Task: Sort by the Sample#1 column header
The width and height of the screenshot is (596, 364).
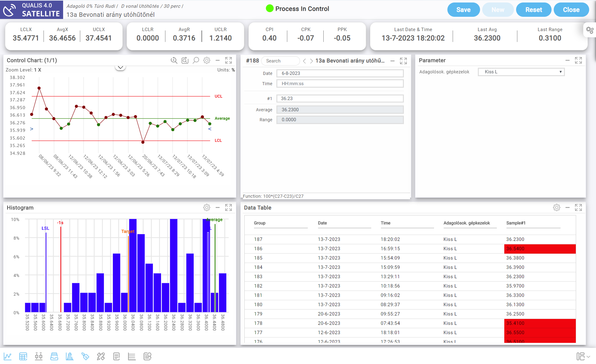Action: tap(516, 223)
